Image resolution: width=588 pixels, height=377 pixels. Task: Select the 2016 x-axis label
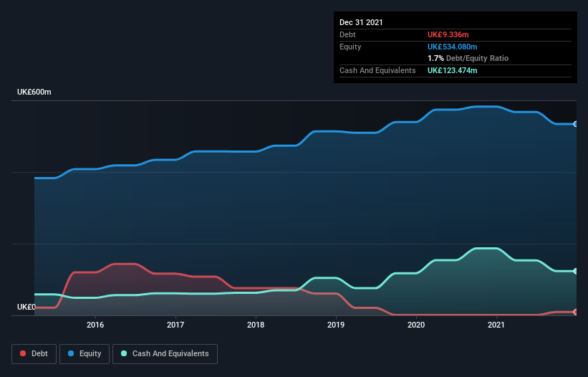point(95,325)
